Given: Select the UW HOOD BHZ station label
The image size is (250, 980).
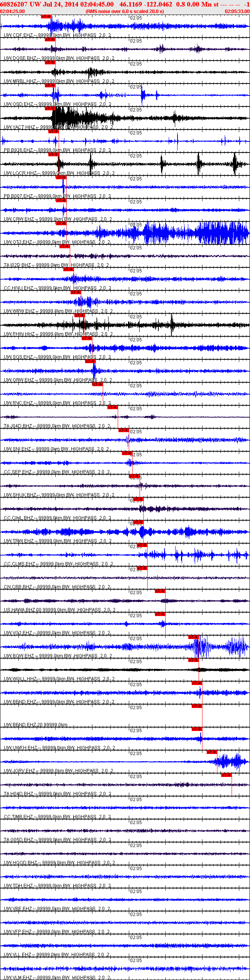Looking at the screenshot, I should pos(59,863).
